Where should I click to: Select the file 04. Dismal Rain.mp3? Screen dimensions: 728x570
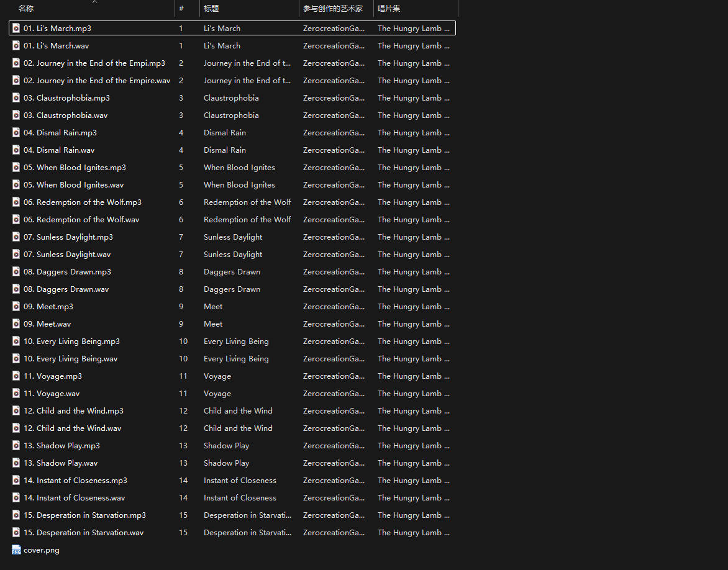66,132
